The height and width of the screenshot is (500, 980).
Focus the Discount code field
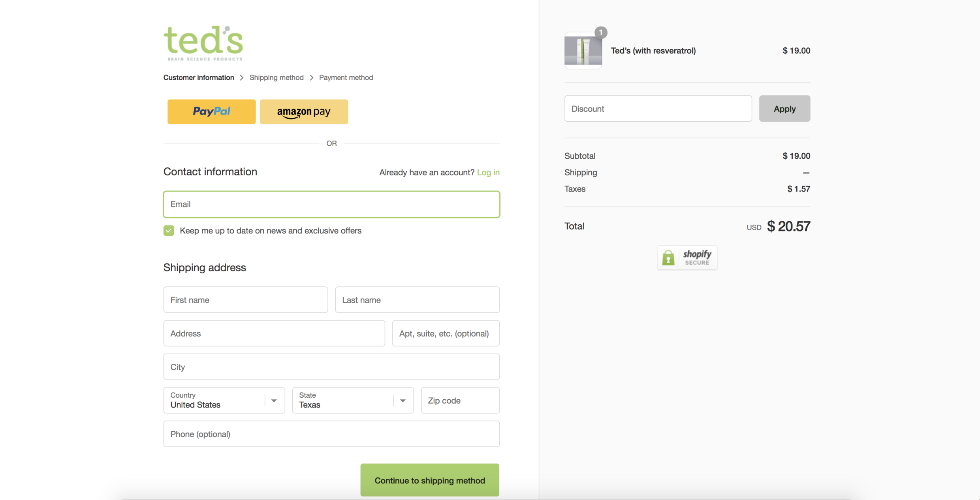pos(658,109)
